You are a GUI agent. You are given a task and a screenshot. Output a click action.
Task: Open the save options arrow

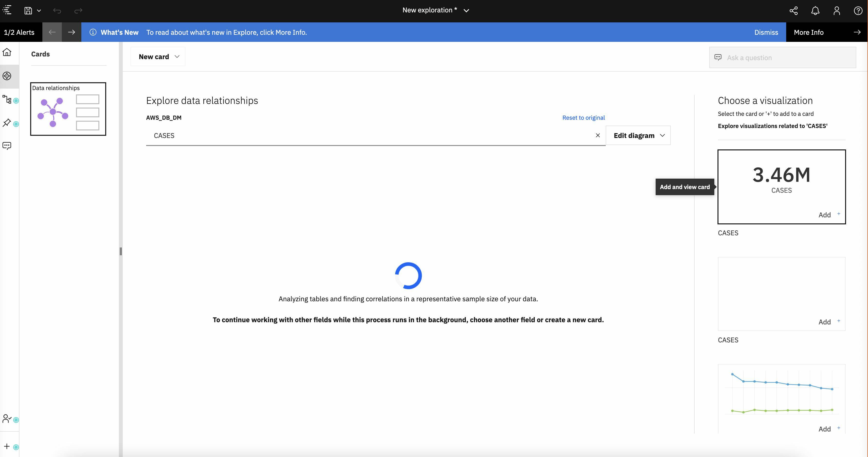[39, 10]
